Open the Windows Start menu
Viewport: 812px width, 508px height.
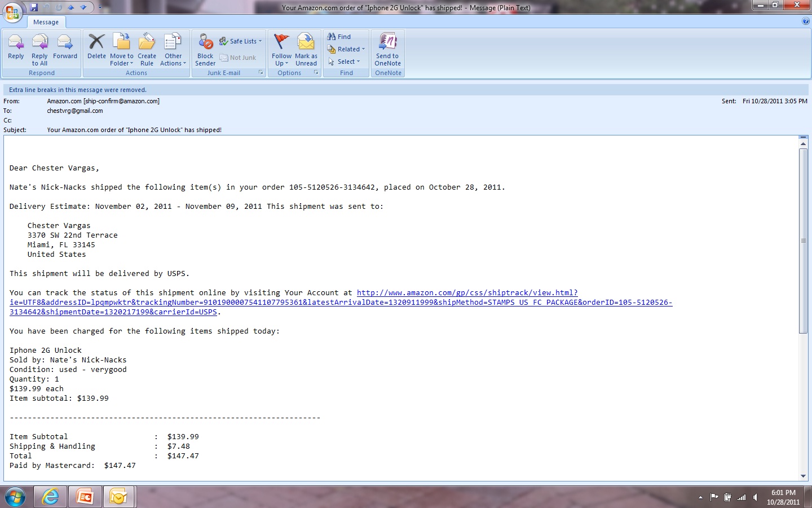[15, 497]
